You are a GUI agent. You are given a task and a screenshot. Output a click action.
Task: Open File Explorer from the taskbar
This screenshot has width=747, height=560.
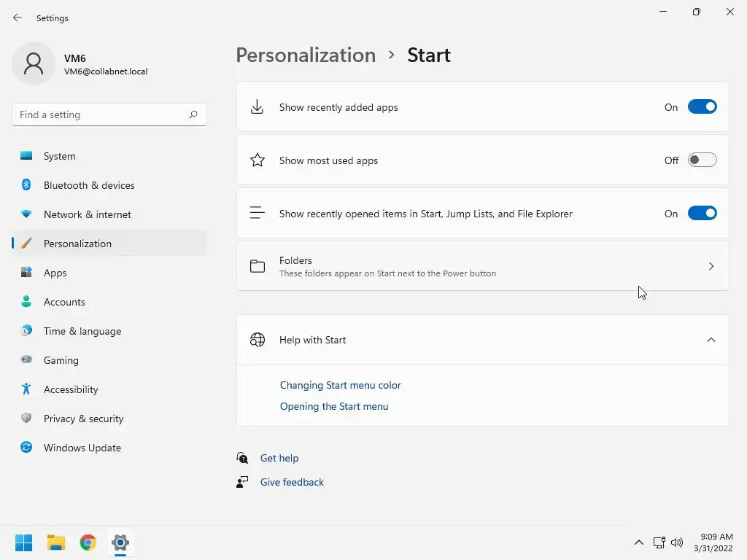(x=56, y=542)
